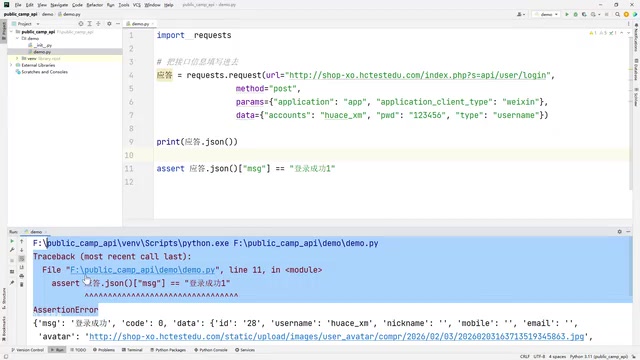Hide the Project panel with minus icon
640x360 pixels.
coord(118,24)
